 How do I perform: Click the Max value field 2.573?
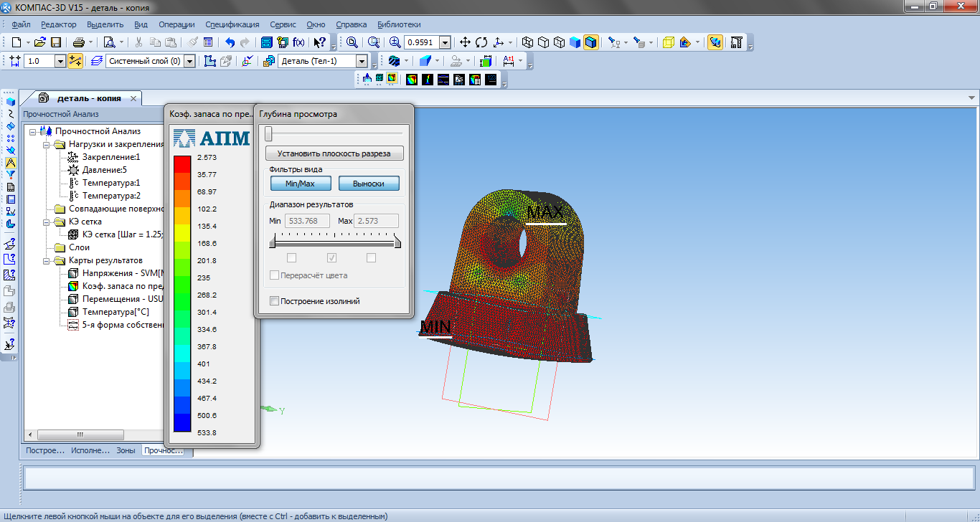(377, 221)
